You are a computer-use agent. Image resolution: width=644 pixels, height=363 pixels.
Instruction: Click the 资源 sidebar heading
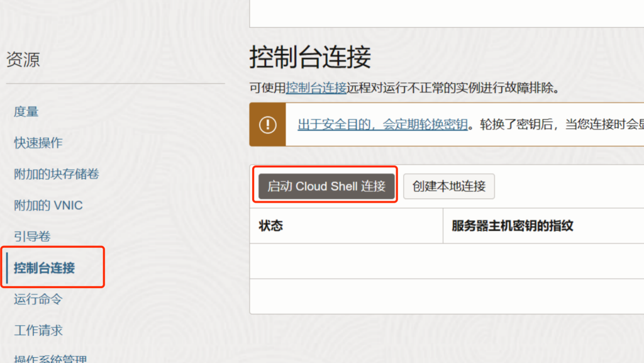click(x=23, y=60)
